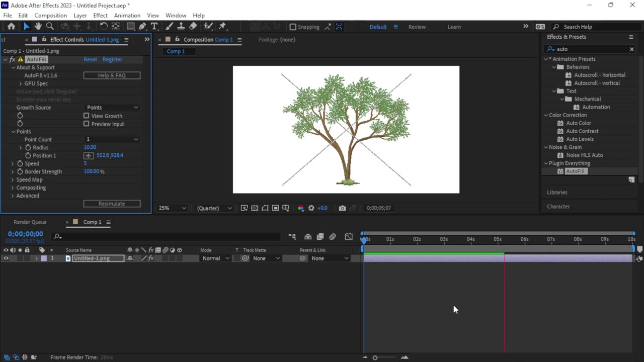This screenshot has width=644, height=362.
Task: Enable Motion Blur switch in timeline header
Action: click(x=333, y=237)
